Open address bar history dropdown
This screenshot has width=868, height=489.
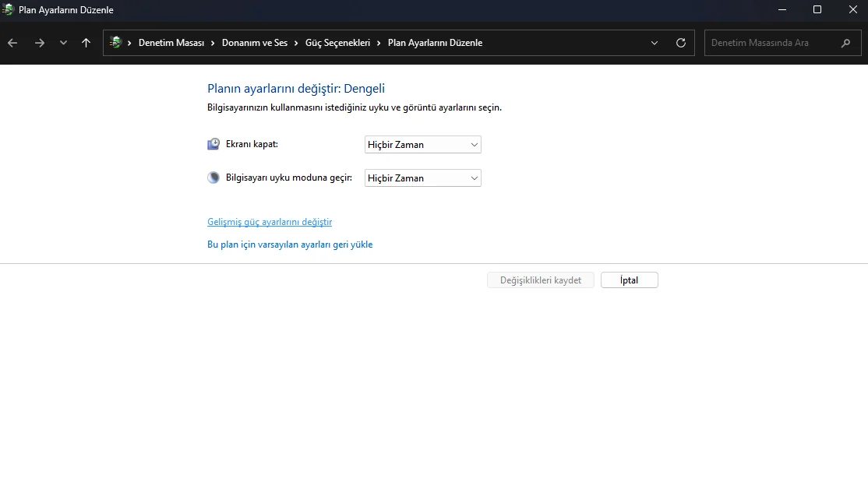point(655,43)
